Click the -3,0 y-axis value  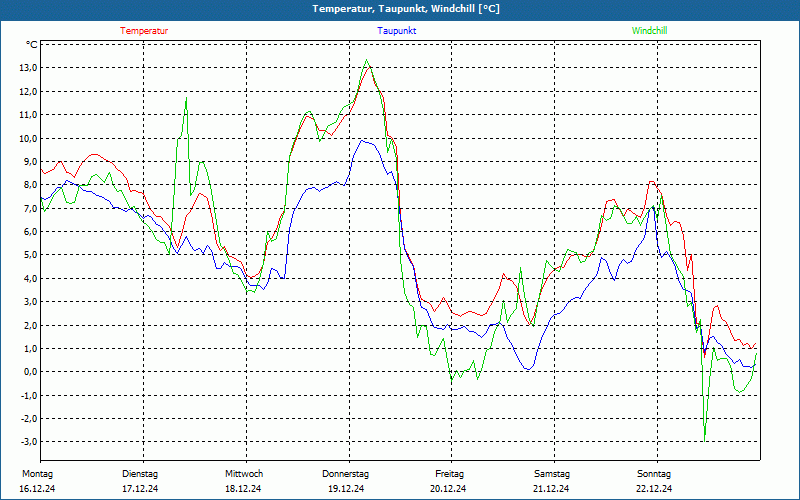(x=27, y=442)
